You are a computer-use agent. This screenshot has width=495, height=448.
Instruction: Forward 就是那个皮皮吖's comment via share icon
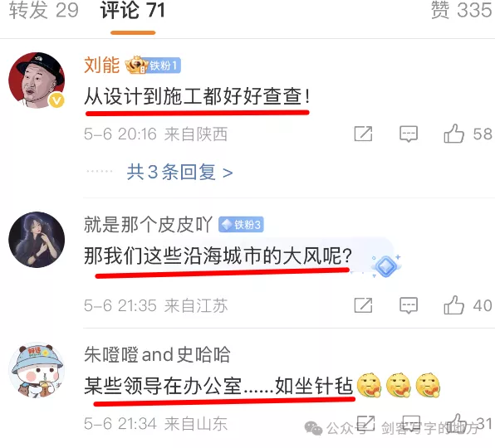point(363,305)
